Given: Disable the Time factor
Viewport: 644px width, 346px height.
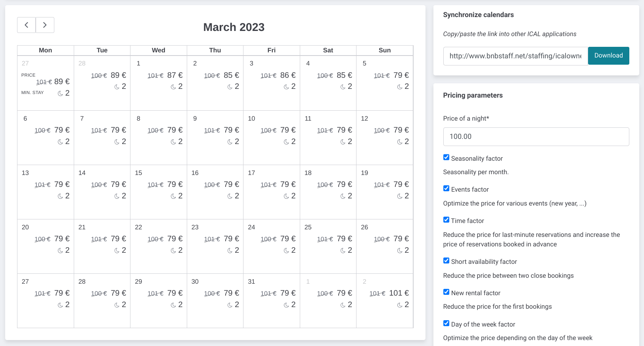Looking at the screenshot, I should pyautogui.click(x=446, y=219).
